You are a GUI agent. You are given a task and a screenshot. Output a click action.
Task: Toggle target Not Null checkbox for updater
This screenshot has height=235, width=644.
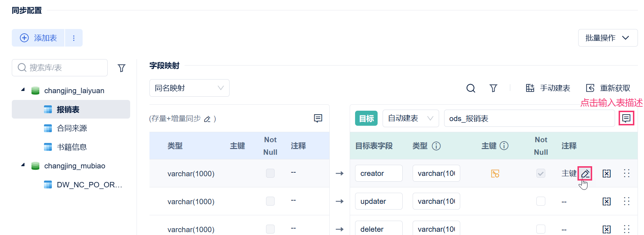541,201
